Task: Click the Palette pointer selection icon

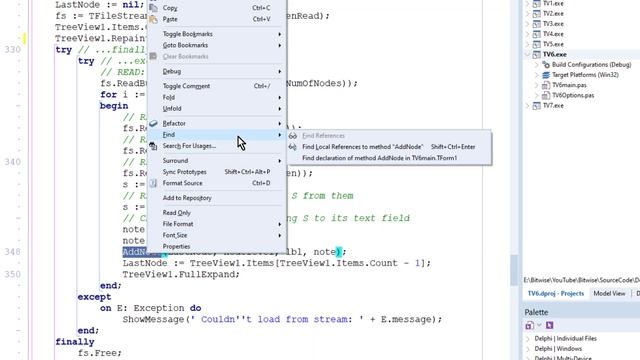Action: point(549,325)
